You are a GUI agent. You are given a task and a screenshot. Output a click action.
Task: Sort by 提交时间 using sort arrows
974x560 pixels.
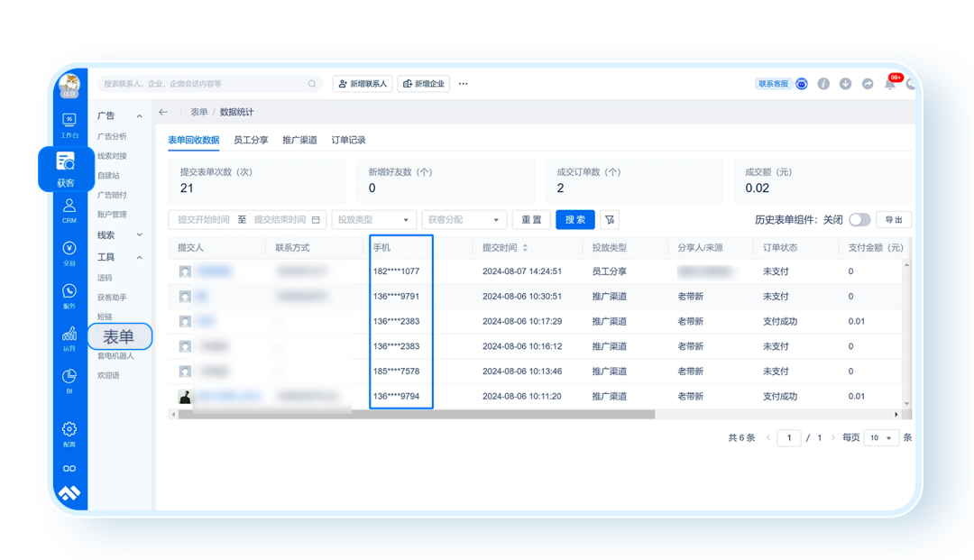[525, 248]
